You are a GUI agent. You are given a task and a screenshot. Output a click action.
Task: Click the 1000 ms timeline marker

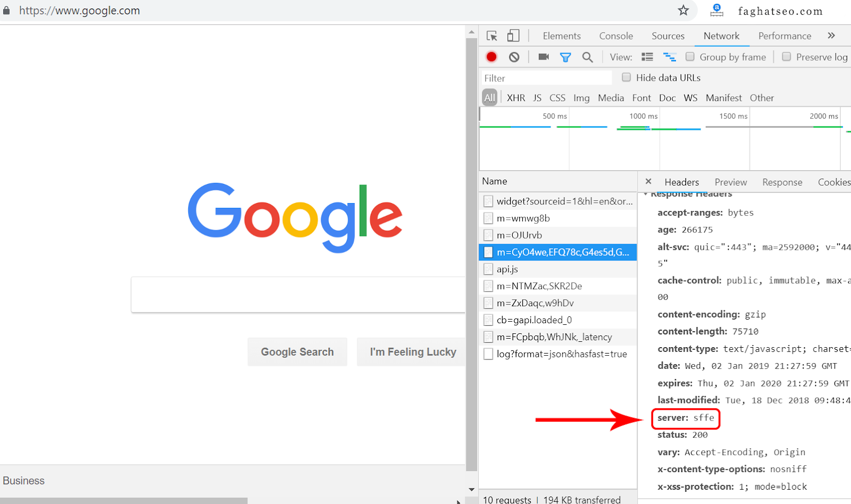tap(643, 116)
